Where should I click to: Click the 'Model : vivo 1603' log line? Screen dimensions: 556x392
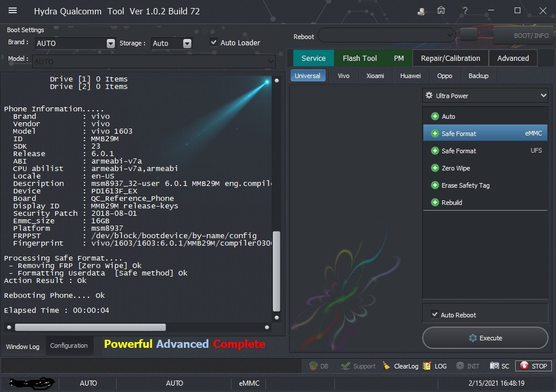pos(73,131)
